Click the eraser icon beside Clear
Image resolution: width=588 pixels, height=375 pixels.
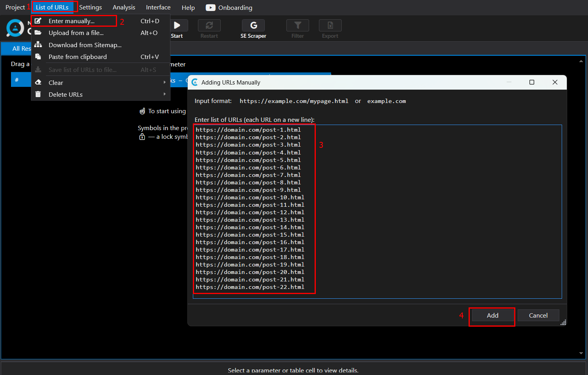[x=38, y=83]
